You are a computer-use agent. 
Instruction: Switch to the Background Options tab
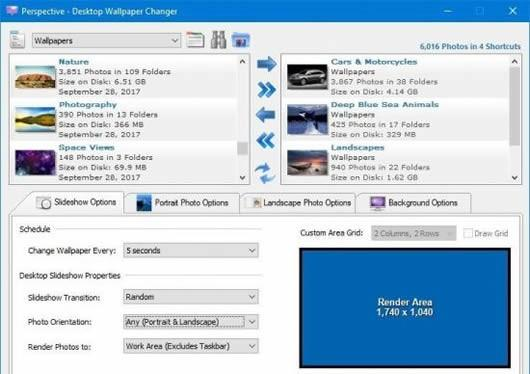(x=414, y=203)
